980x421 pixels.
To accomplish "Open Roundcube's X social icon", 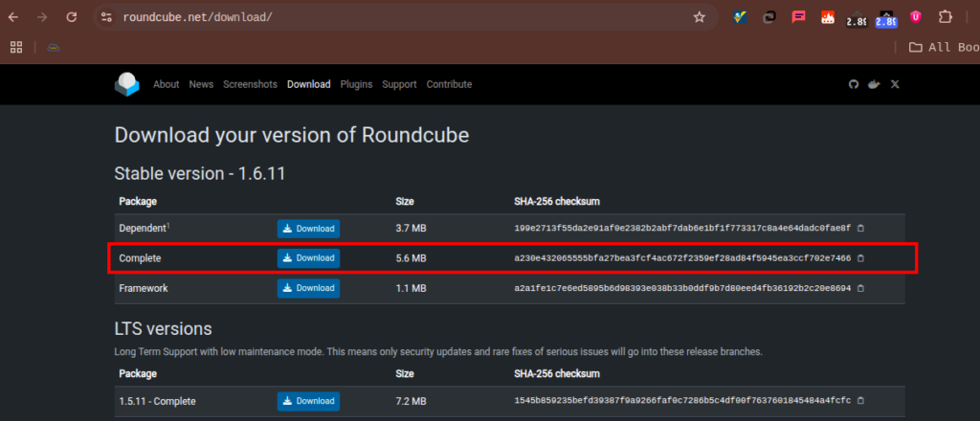I will click(895, 84).
